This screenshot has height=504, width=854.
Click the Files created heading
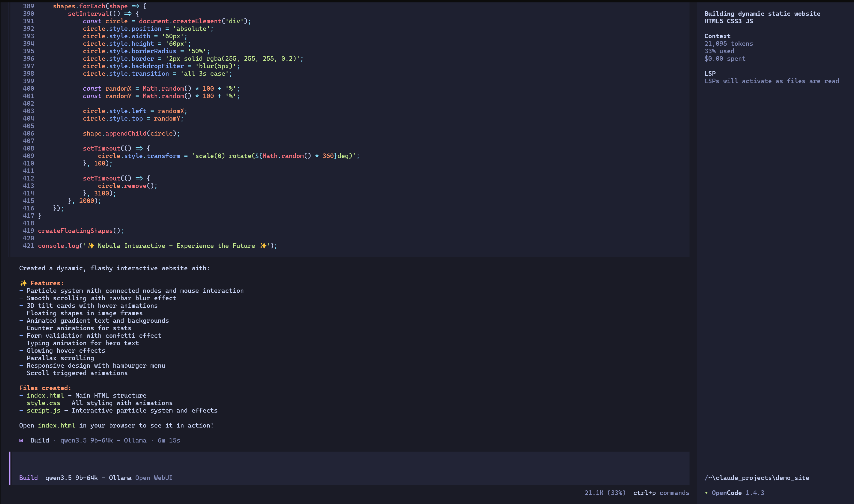pyautogui.click(x=45, y=388)
